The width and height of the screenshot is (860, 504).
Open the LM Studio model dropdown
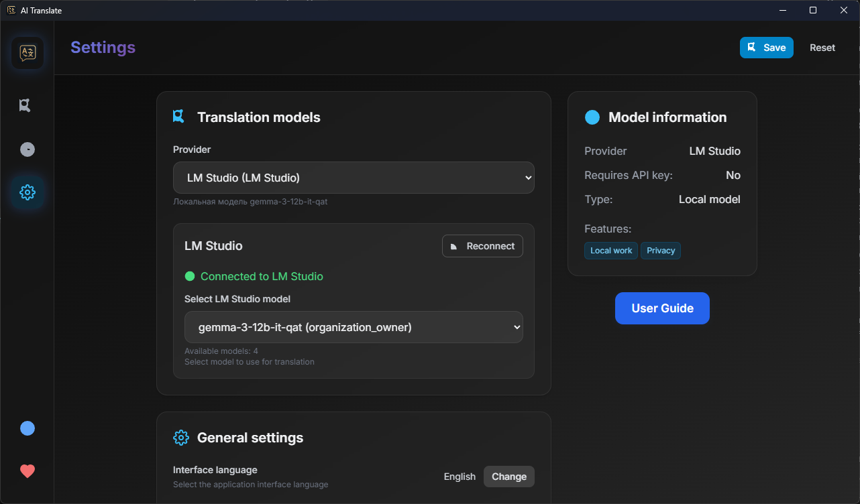[354, 327]
